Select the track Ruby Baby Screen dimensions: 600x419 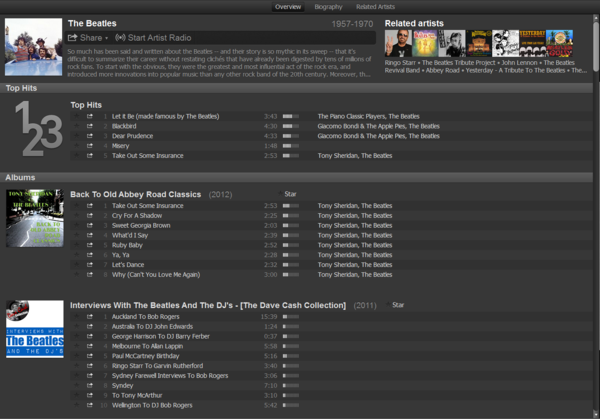click(x=331, y=245)
